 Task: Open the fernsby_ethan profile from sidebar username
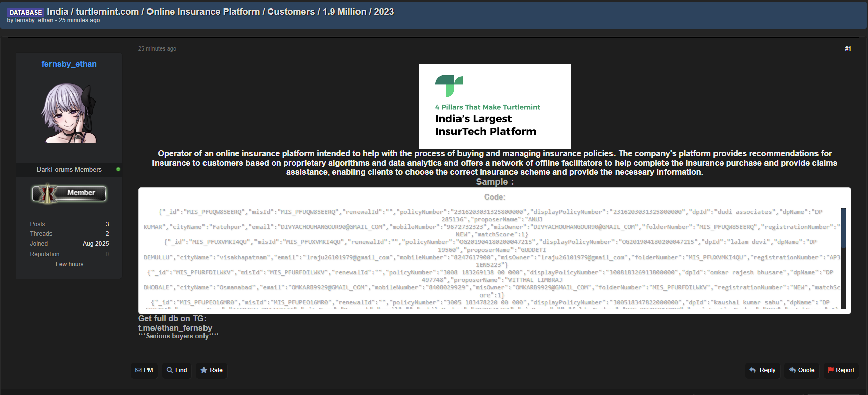pos(69,64)
